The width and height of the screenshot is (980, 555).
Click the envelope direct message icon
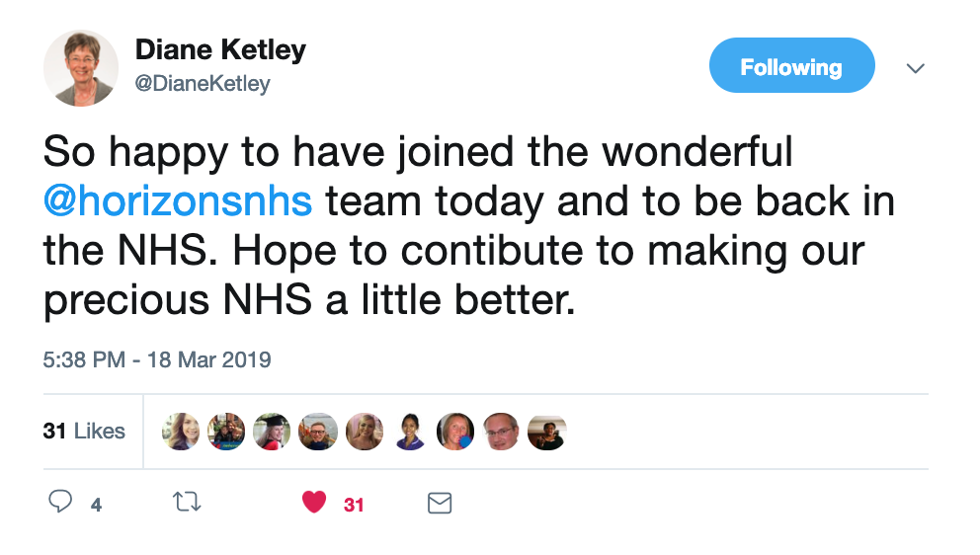click(x=440, y=503)
